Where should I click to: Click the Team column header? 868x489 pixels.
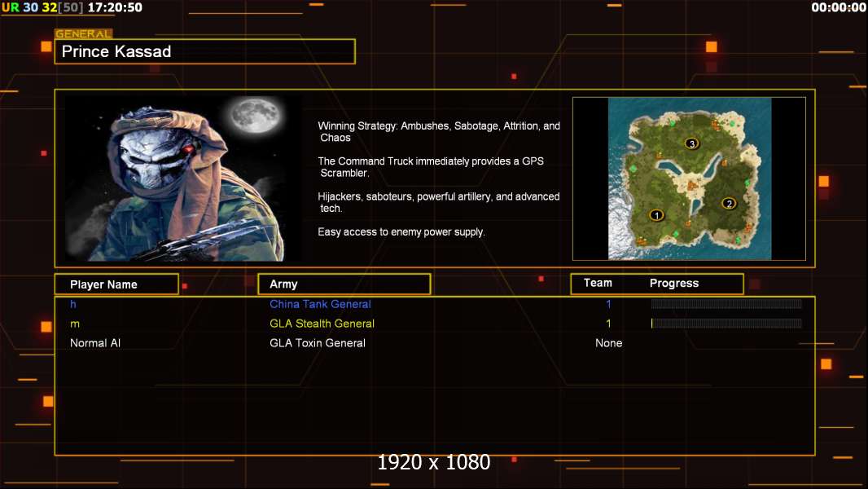(598, 283)
